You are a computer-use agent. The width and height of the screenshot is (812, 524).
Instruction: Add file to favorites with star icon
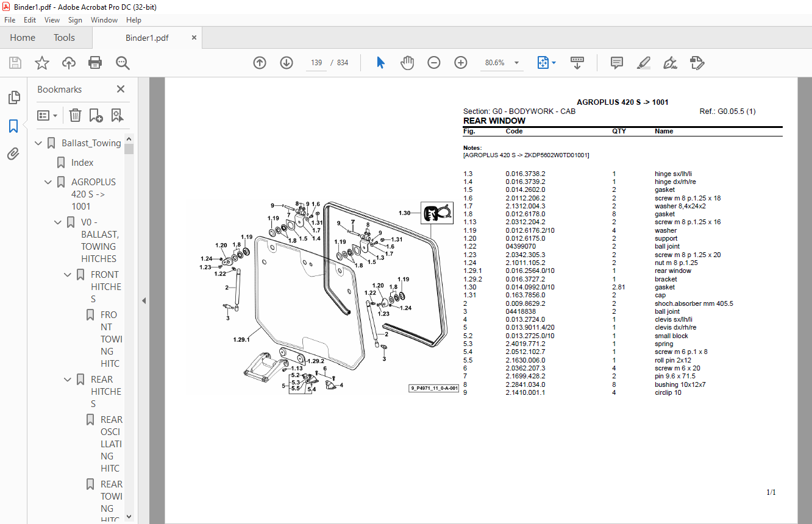pos(41,63)
